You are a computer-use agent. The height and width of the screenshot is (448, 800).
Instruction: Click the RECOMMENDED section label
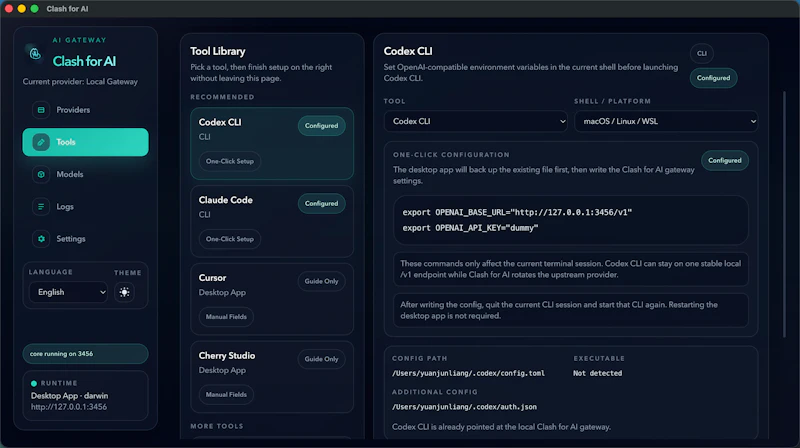[x=222, y=97]
